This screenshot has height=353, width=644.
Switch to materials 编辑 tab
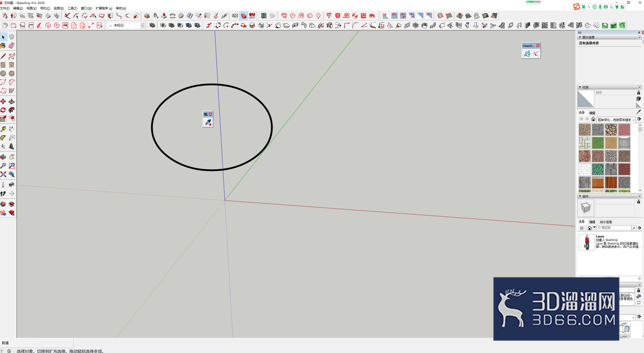pos(592,113)
